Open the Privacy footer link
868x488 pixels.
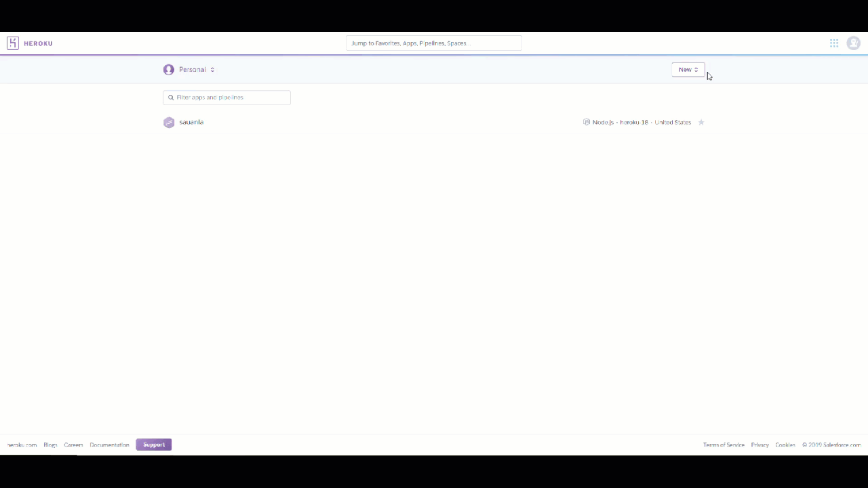click(x=759, y=445)
